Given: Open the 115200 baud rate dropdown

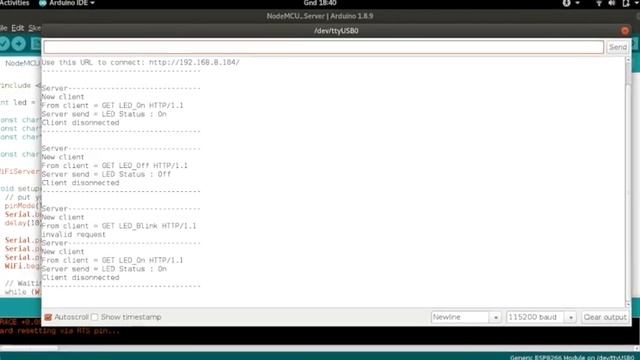Looking at the screenshot, I should click(541, 317).
